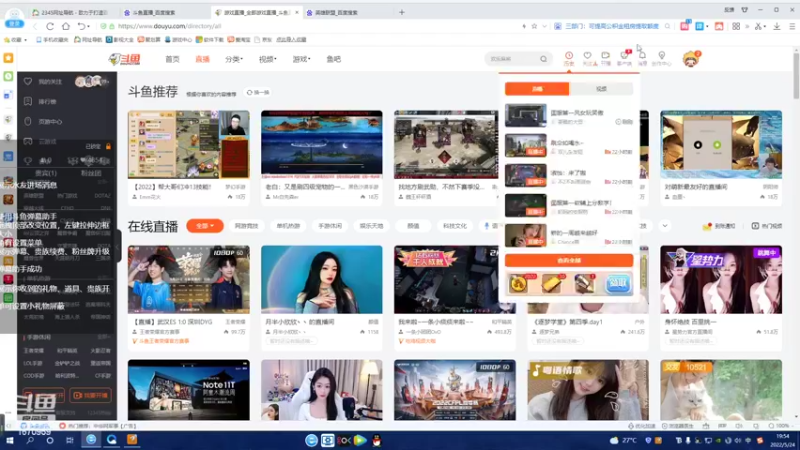The height and width of the screenshot is (450, 800).
Task: Open the 历史 history clock icon
Action: click(569, 58)
